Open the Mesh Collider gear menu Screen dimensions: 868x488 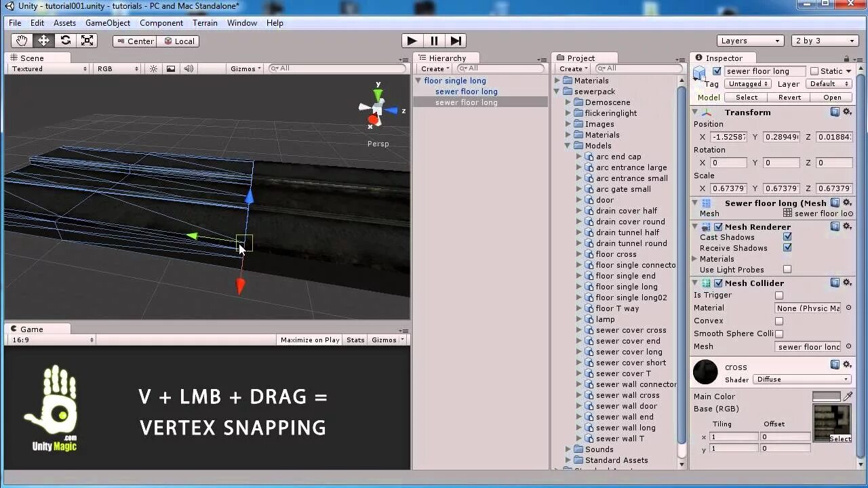pyautogui.click(x=847, y=283)
